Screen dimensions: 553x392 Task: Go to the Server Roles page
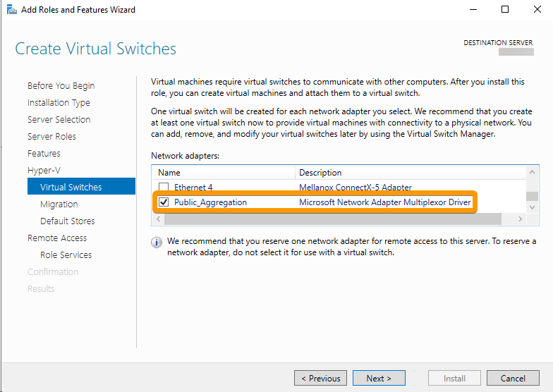point(51,137)
